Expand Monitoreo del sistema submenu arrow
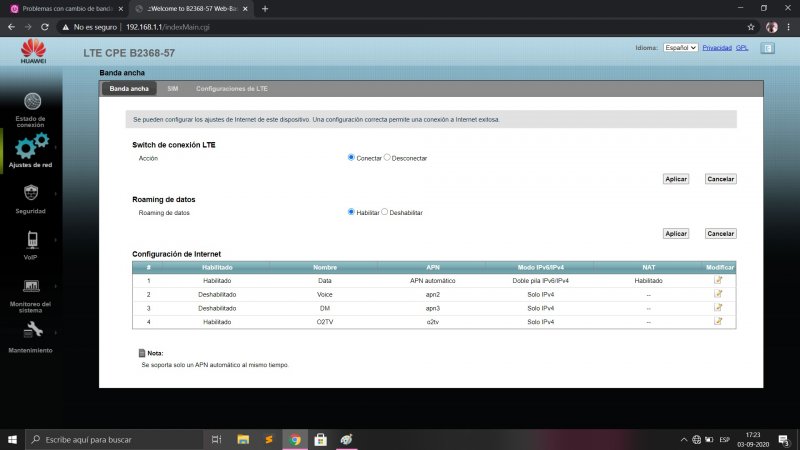 click(56, 286)
